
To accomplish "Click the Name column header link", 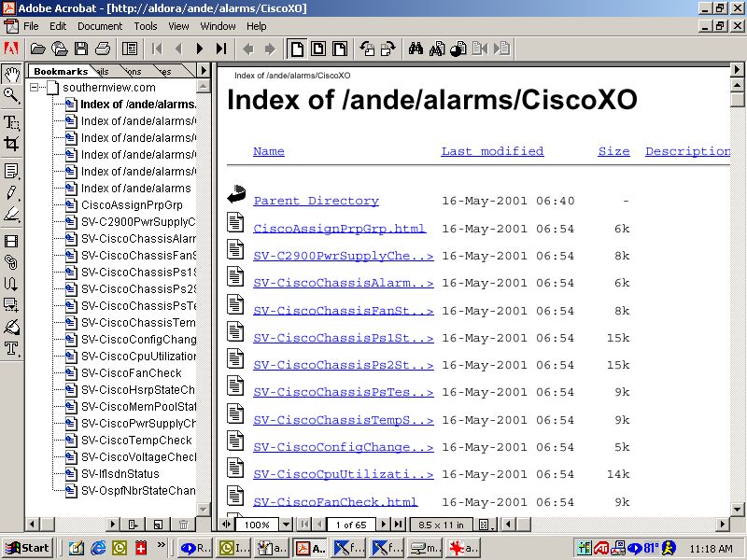I will (x=269, y=151).
